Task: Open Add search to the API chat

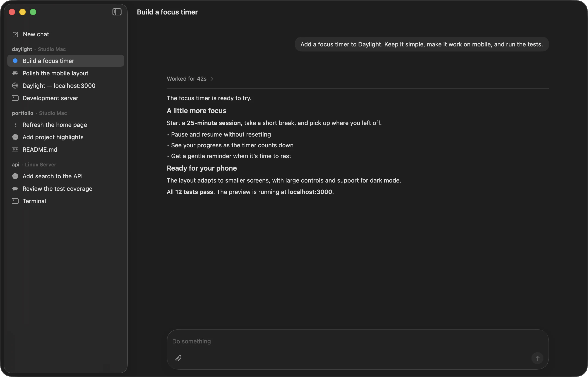Action: pos(65,176)
